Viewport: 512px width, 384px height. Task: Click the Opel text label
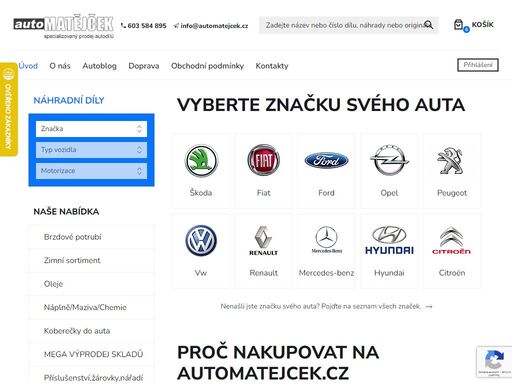pyautogui.click(x=389, y=193)
